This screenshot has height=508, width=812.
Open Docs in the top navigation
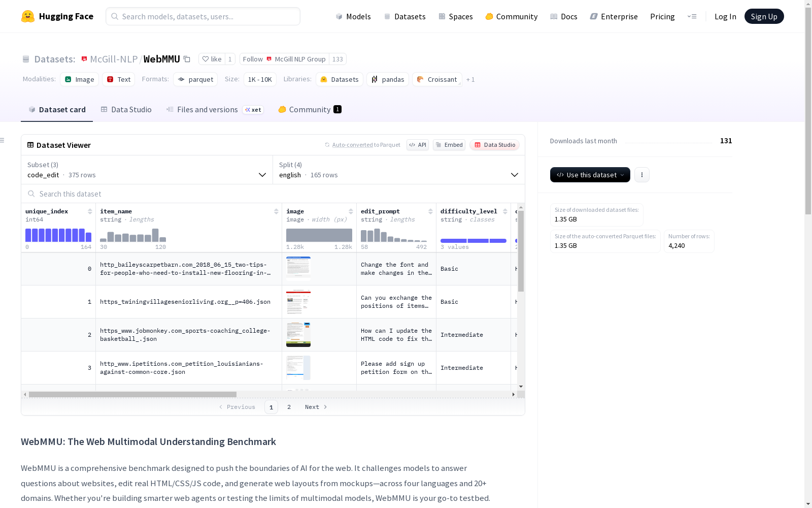tap(563, 16)
